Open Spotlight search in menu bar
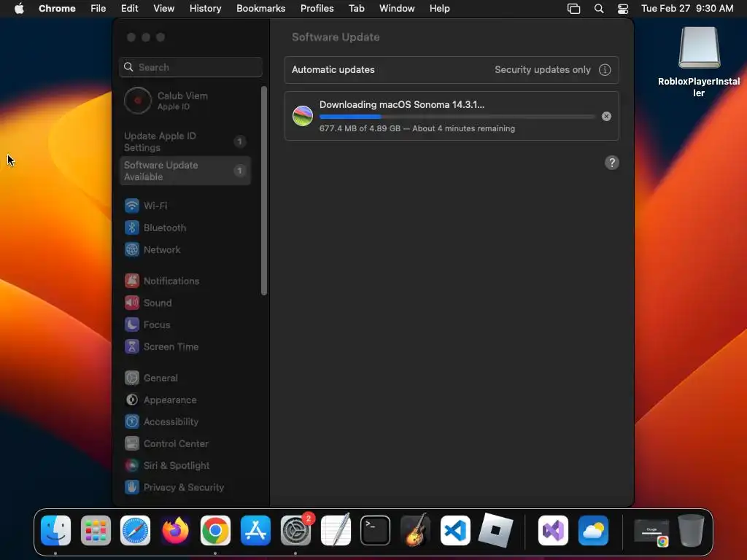The height and width of the screenshot is (560, 747). (599, 9)
